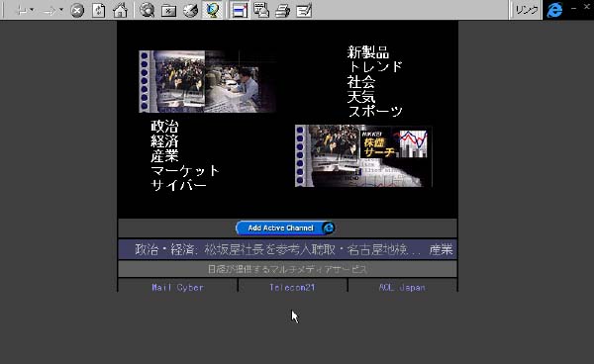The width and height of the screenshot is (594, 364).
Task: Open the Edit page icon
Action: click(304, 10)
